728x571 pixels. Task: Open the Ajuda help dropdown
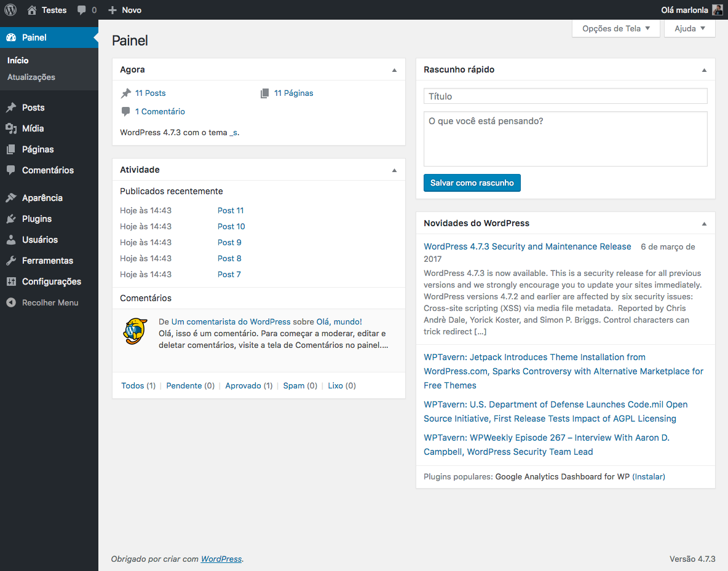point(689,28)
